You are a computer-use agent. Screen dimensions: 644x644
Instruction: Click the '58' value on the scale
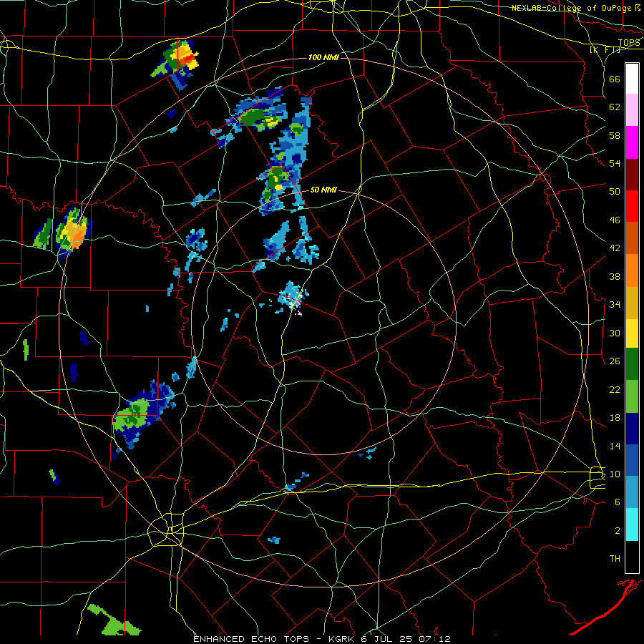(615, 135)
